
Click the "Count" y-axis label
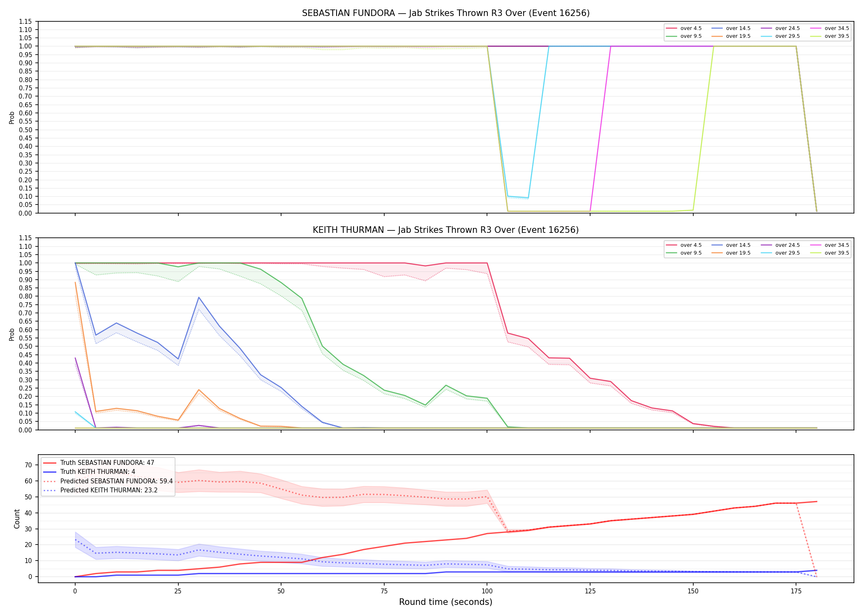[x=17, y=519]
